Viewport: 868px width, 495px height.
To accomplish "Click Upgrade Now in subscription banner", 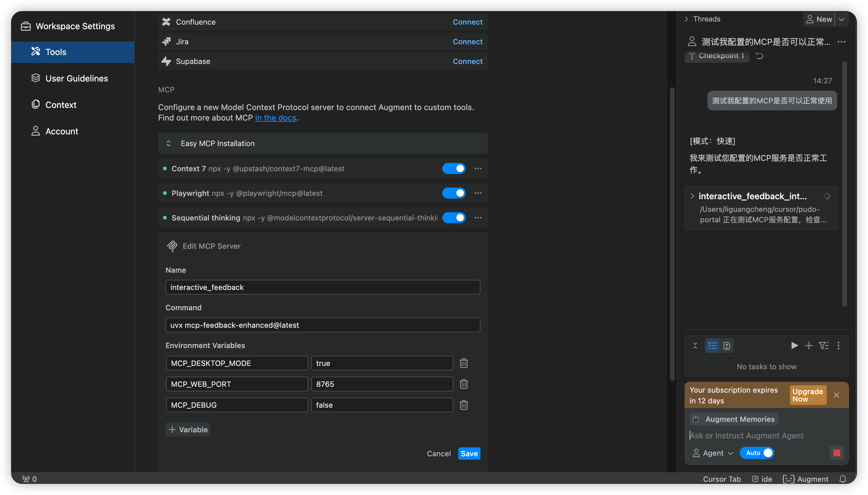I will point(808,395).
